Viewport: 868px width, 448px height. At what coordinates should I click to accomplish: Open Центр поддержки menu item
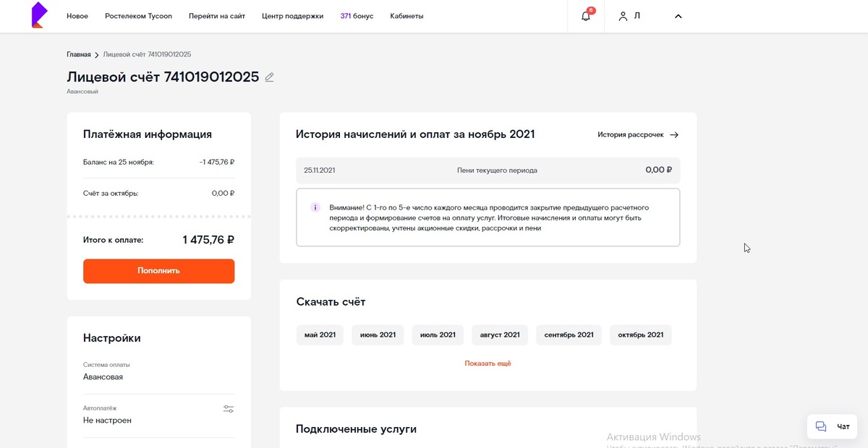(x=292, y=16)
